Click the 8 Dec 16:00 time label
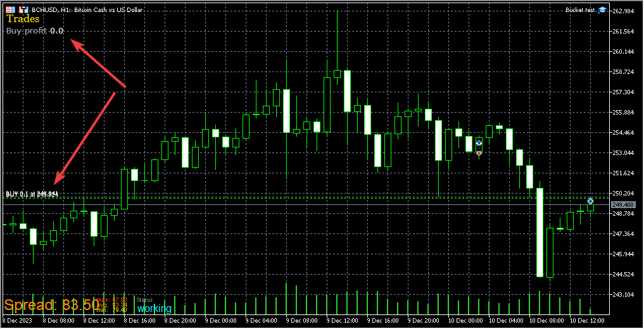This screenshot has width=644, height=329. click(x=140, y=320)
